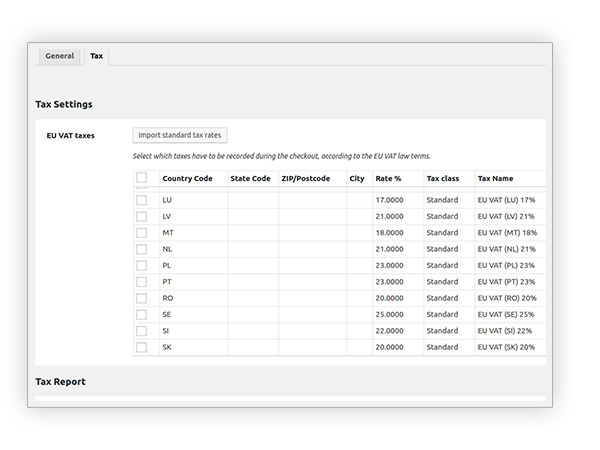Click the Tax Name column header
Viewport: 600px width, 450px height.
(x=496, y=178)
